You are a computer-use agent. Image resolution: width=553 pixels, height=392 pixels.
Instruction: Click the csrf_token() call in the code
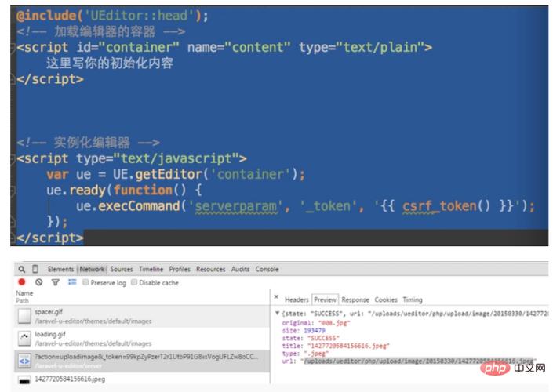(x=446, y=206)
